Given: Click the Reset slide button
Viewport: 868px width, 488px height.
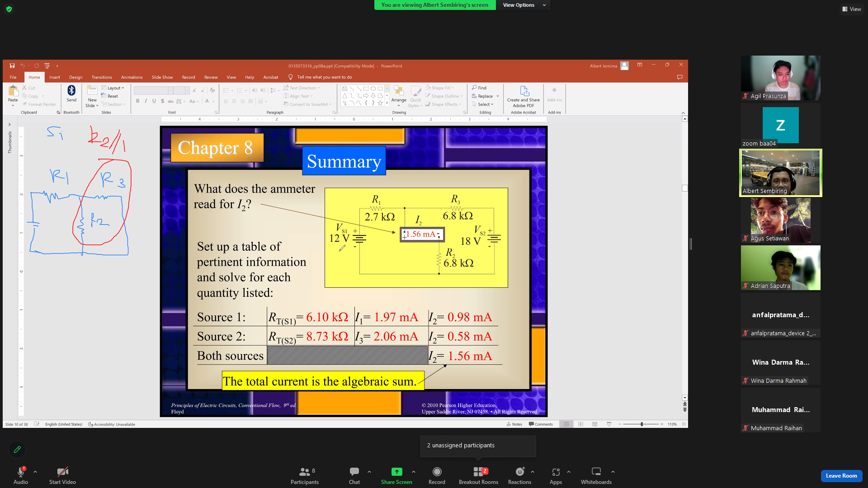Looking at the screenshot, I should tap(109, 96).
